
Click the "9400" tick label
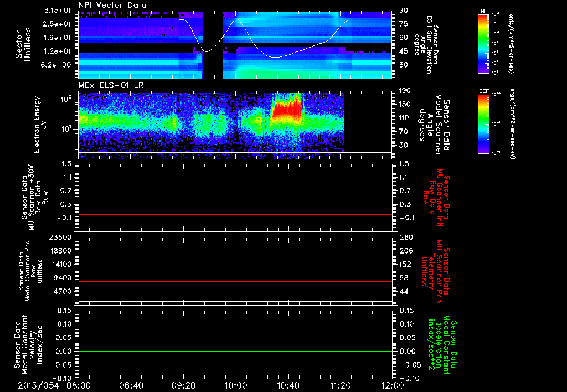pyautogui.click(x=63, y=278)
